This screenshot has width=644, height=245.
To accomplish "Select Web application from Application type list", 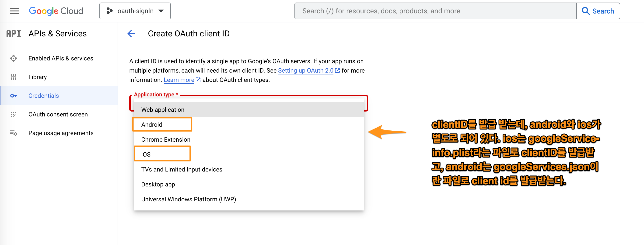I will click(x=163, y=110).
